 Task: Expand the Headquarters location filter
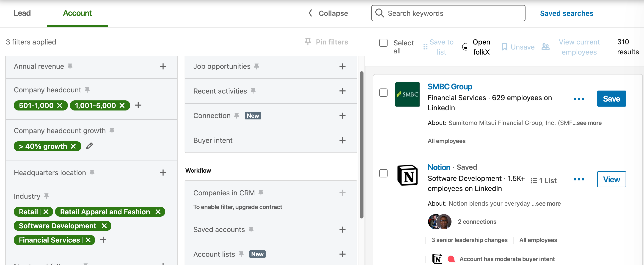point(163,172)
